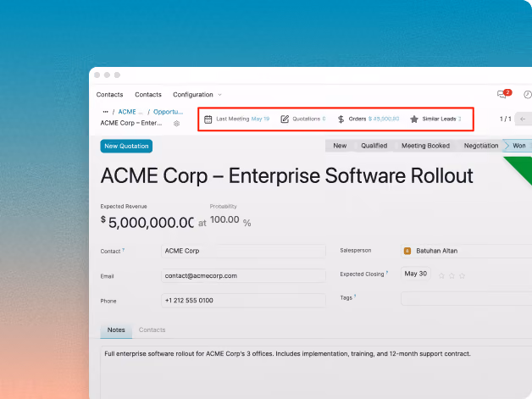Set stage to Negotiation

[x=481, y=146]
